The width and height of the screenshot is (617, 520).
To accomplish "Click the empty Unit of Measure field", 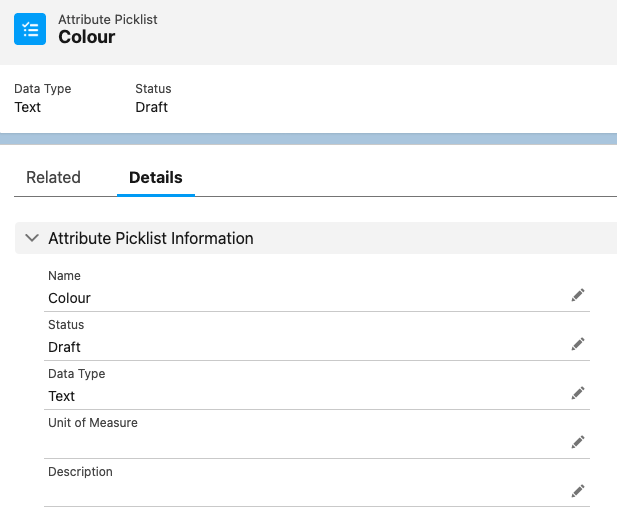I will coord(300,443).
